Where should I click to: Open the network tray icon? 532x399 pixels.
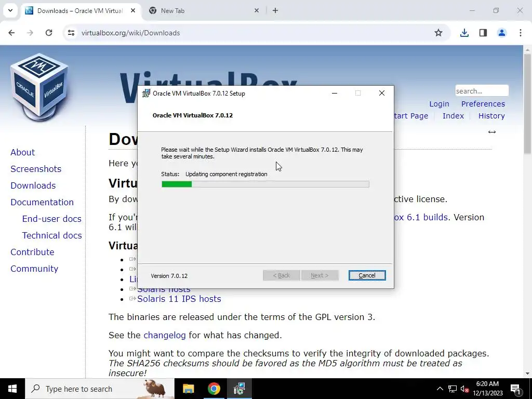[453, 389]
